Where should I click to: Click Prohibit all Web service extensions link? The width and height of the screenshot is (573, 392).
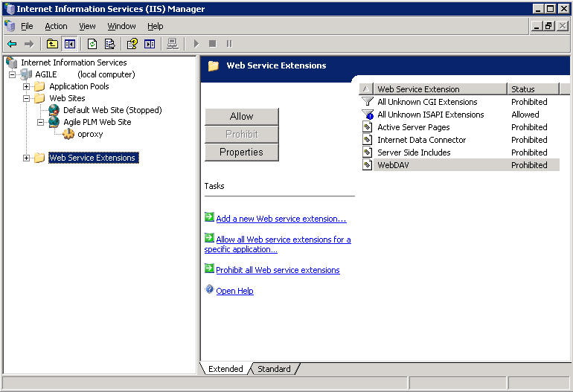(x=278, y=270)
